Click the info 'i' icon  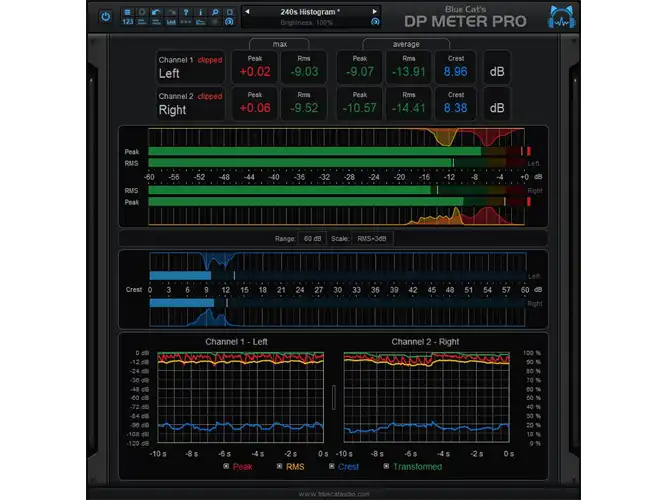pos(200,12)
